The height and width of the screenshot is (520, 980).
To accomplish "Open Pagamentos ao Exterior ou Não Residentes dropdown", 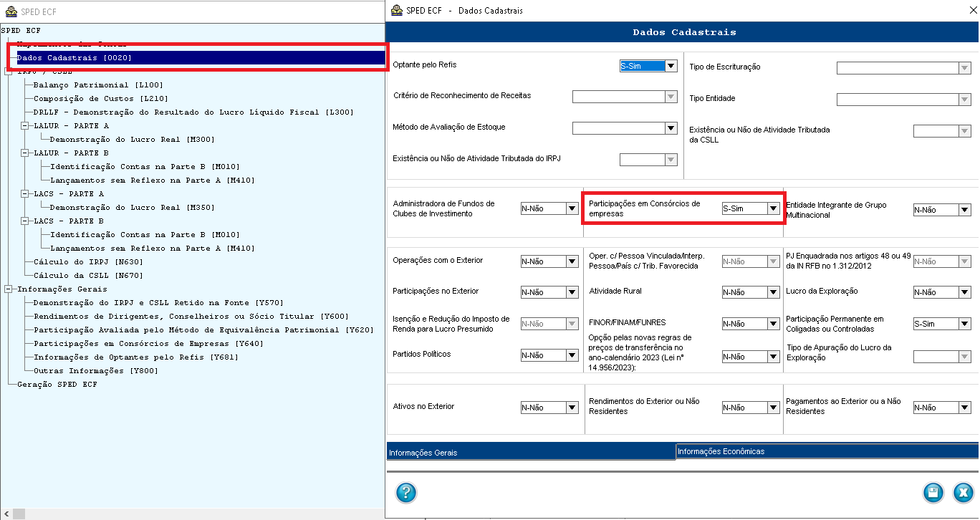I will pos(964,408).
